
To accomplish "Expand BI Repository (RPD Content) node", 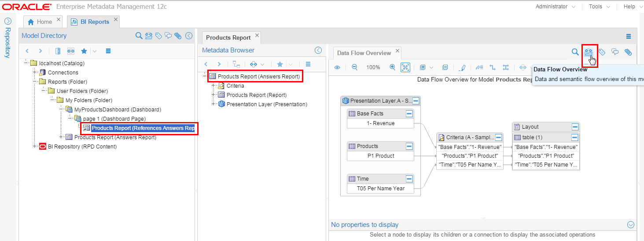I will click(x=35, y=146).
